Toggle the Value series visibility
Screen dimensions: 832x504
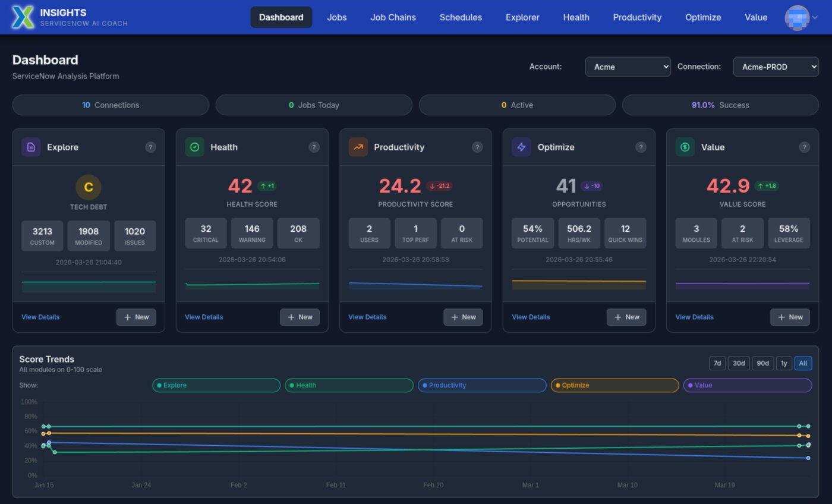tap(748, 385)
